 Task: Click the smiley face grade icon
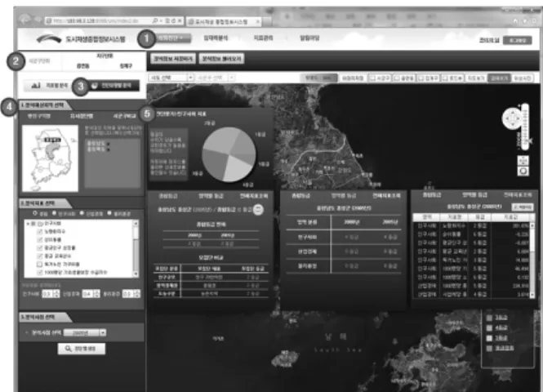click(x=258, y=209)
